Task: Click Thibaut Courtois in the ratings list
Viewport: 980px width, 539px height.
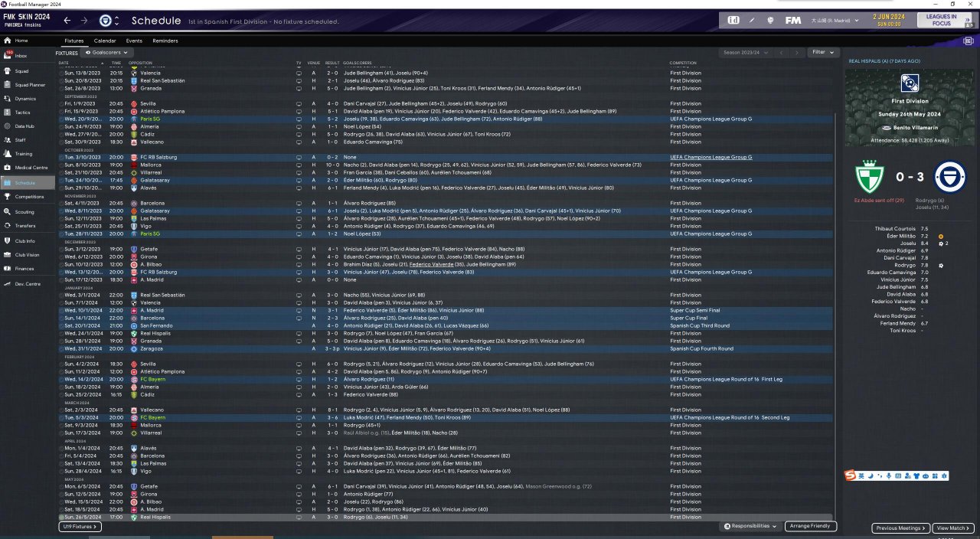Action: coord(895,229)
